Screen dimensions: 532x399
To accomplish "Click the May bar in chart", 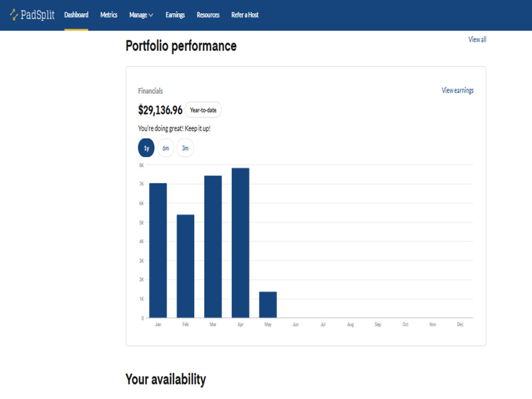I will [x=268, y=305].
